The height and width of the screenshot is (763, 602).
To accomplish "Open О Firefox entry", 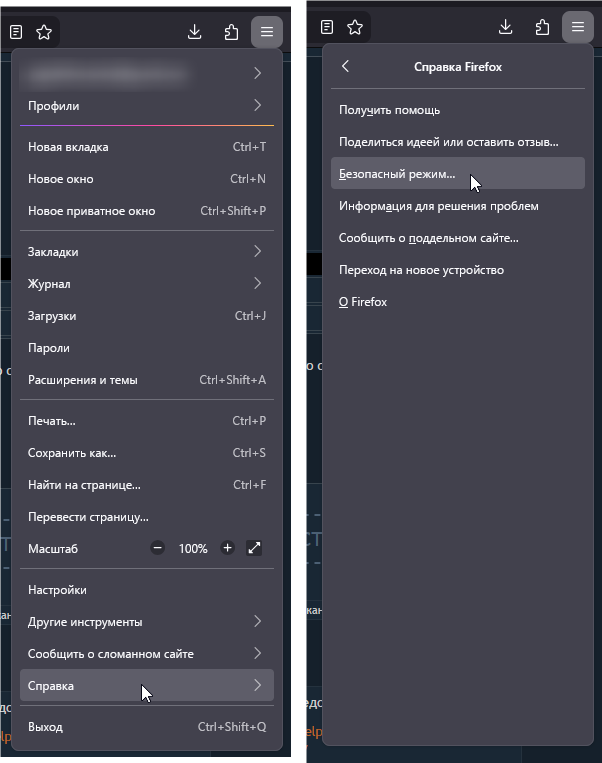I will coord(363,302).
